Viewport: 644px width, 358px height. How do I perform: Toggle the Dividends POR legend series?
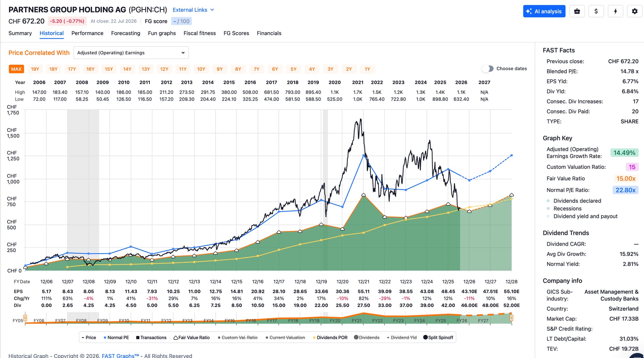(330, 338)
